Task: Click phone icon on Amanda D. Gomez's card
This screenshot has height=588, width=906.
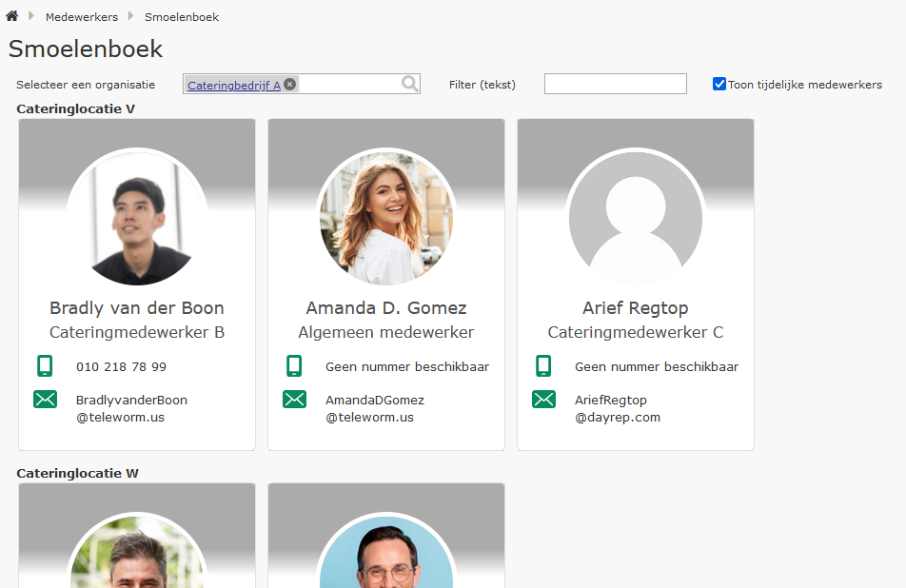Action: point(294,366)
